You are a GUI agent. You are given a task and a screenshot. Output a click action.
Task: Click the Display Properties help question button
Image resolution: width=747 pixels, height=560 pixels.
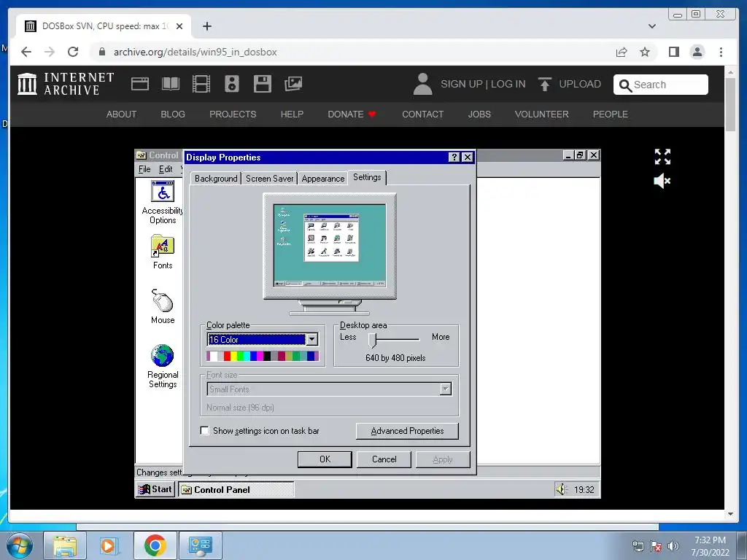[x=454, y=157]
